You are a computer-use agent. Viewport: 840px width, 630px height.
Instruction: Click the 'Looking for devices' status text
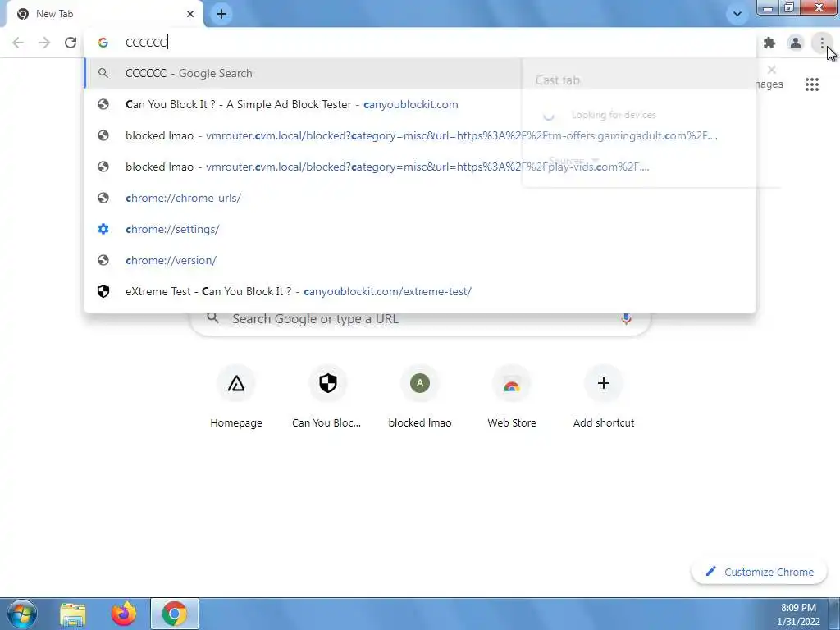click(614, 115)
